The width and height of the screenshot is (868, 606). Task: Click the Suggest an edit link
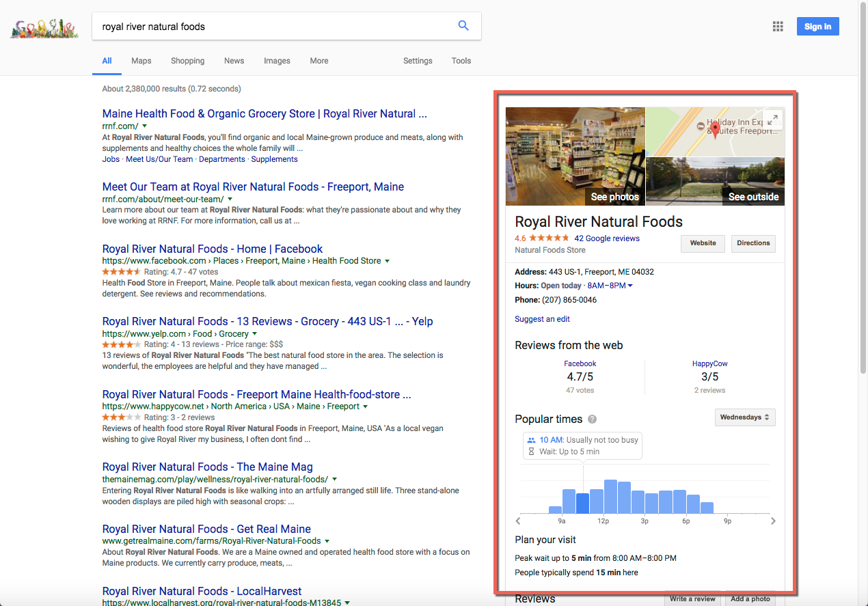(542, 319)
